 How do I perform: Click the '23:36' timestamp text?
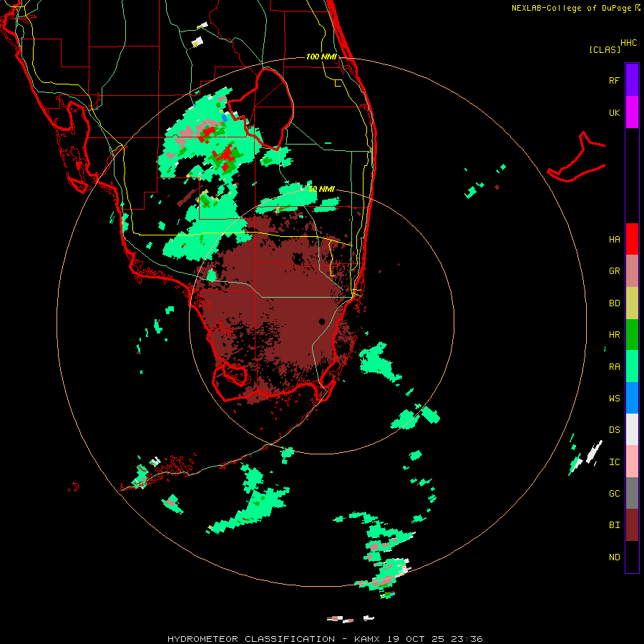click(467, 639)
